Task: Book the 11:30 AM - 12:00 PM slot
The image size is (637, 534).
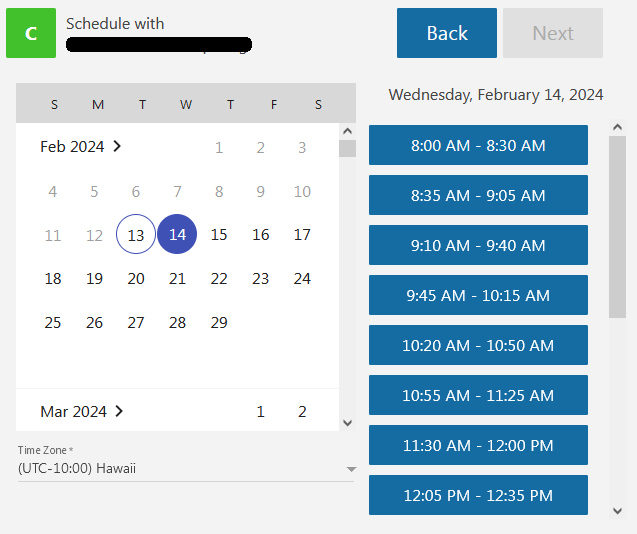Action: 478,445
